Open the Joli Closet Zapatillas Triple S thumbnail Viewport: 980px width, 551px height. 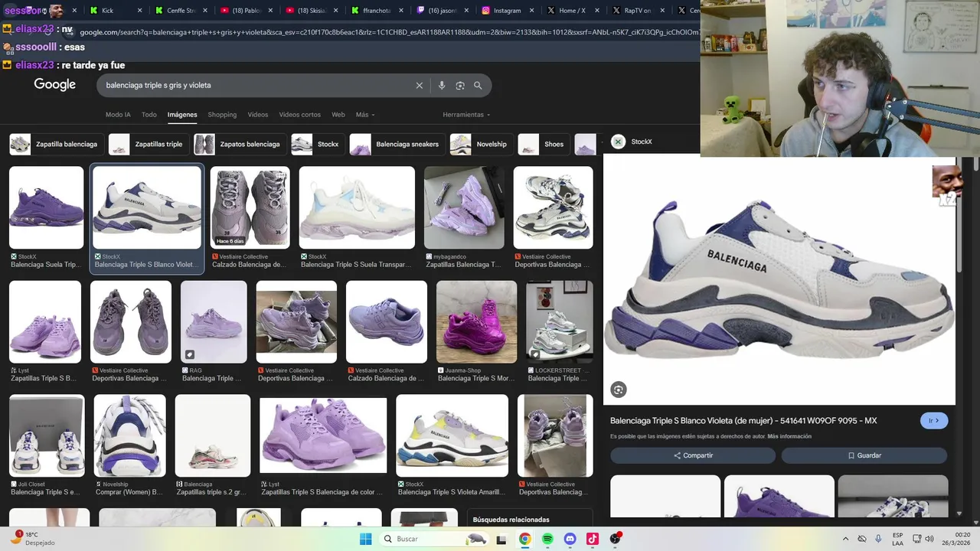point(47,435)
